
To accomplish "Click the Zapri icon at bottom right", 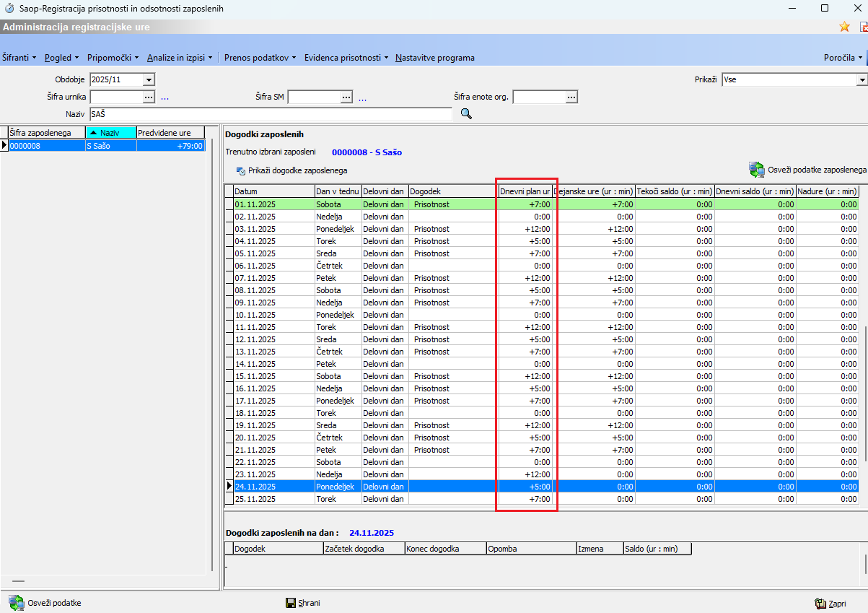I will point(820,603).
